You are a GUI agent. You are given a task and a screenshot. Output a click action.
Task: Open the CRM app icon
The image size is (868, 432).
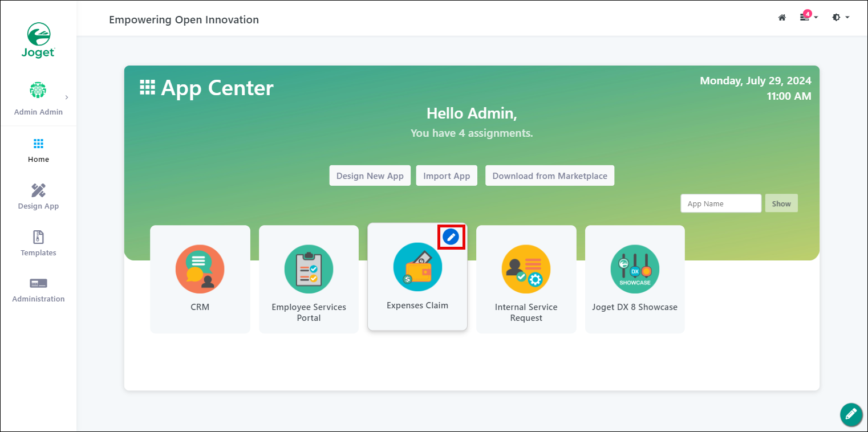coord(200,269)
